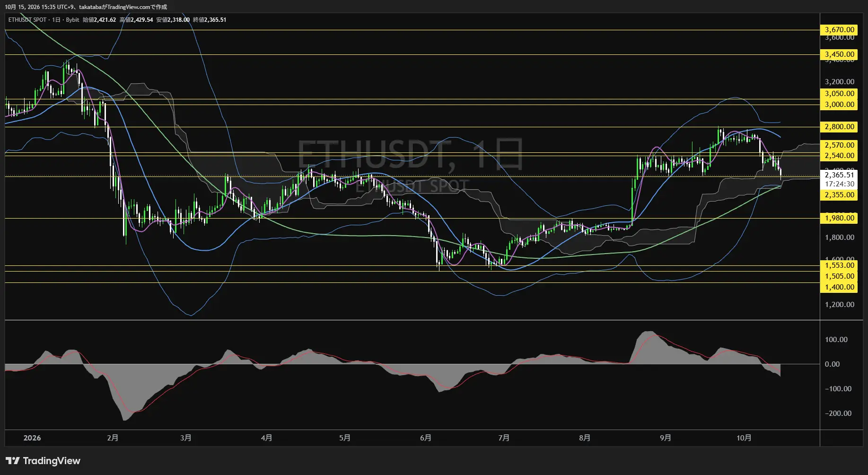
Task: Click the 1,505.00 price level label
Action: tap(840, 276)
